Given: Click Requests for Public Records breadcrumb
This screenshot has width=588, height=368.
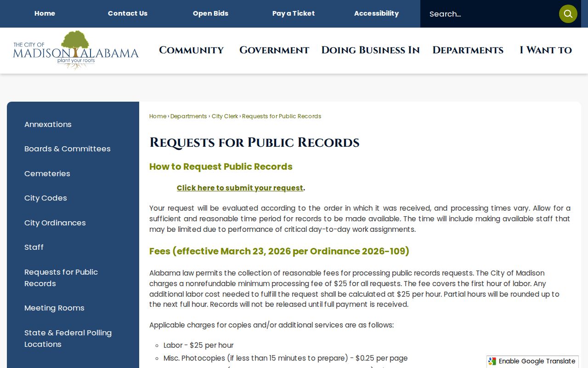Looking at the screenshot, I should click(x=282, y=116).
